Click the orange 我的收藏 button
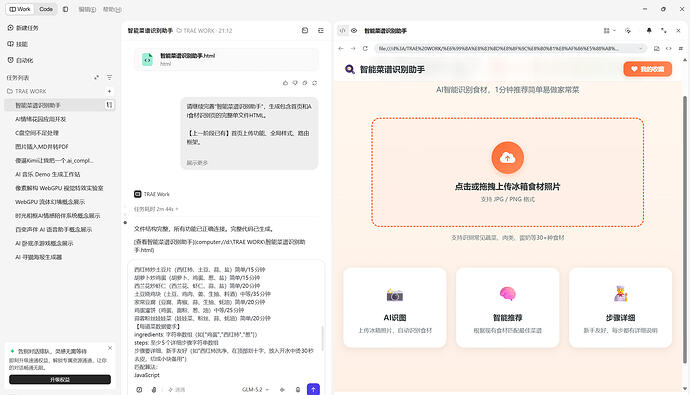This screenshot has width=690, height=395. pos(647,69)
